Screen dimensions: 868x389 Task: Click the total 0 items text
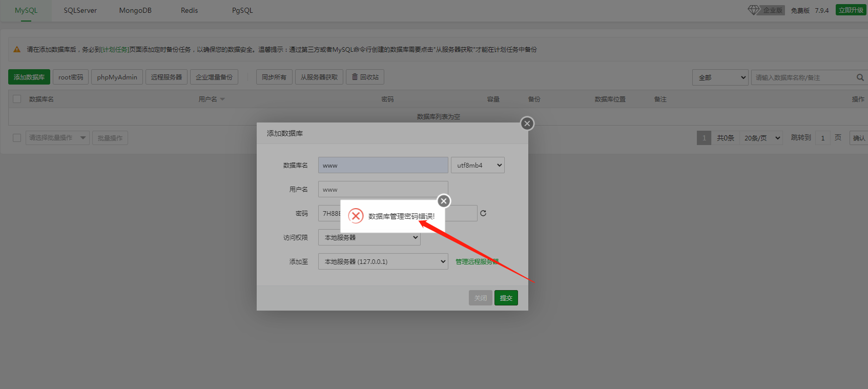pos(725,138)
